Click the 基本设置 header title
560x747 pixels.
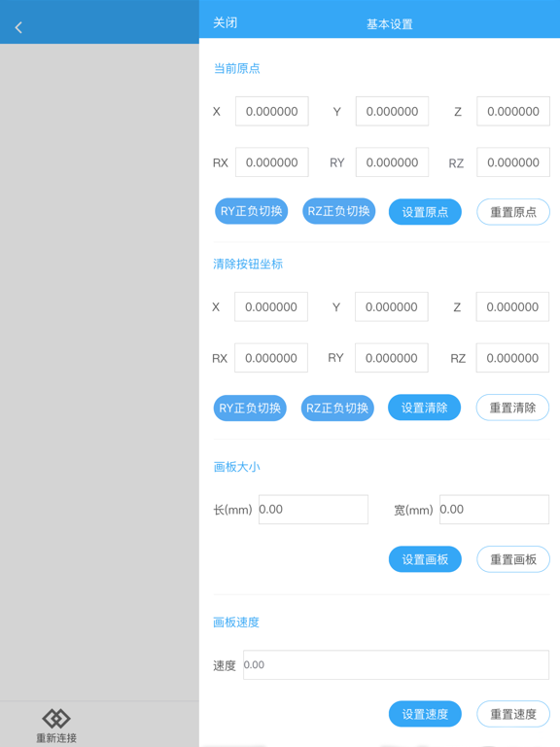tap(390, 24)
